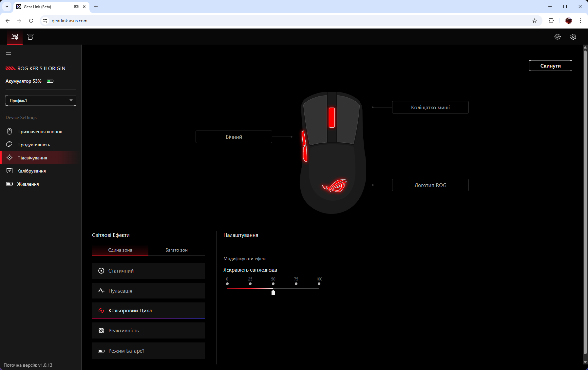Image resolution: width=588 pixels, height=370 pixels.
Task: Choose the Реактивність lighting effect
Action: click(x=148, y=331)
